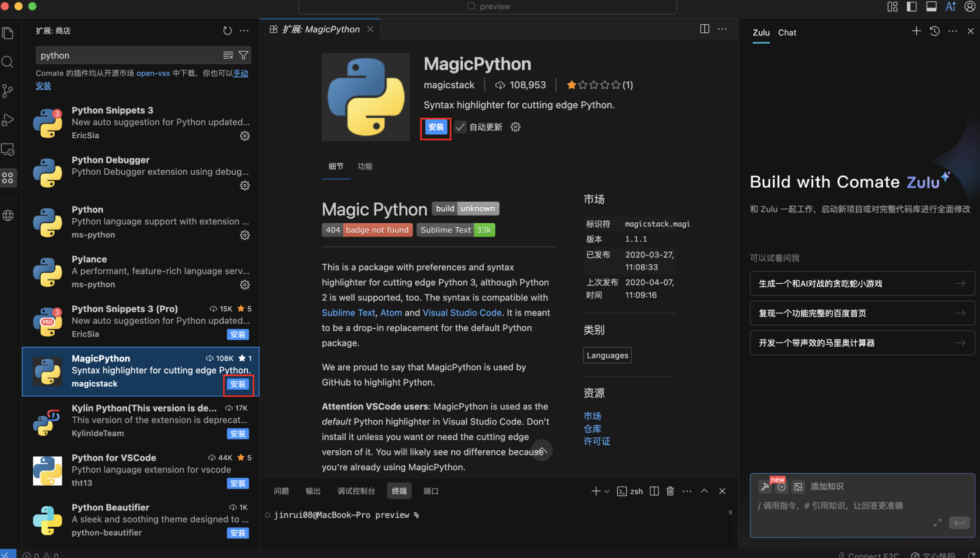Install Kylin Python extension
This screenshot has height=558, width=980.
pos(238,434)
